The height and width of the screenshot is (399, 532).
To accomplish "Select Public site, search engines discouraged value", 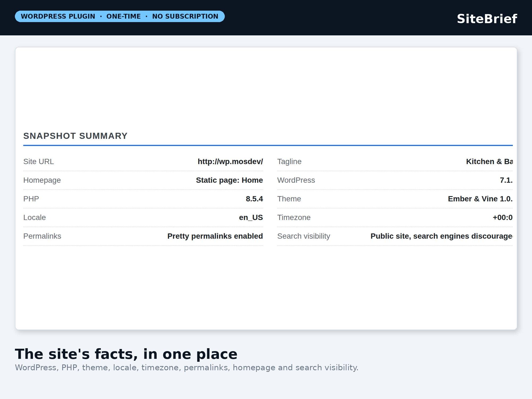I will tap(442, 236).
